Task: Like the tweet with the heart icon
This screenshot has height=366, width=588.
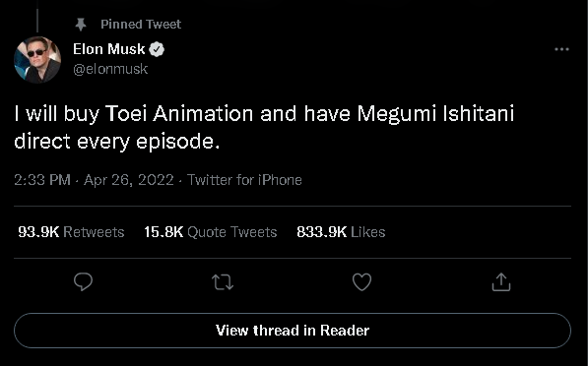Action: 361,282
